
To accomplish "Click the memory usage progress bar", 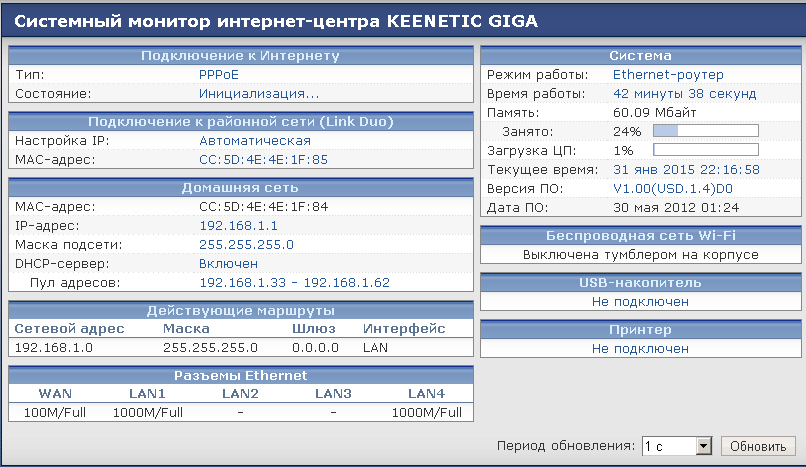I will point(706,131).
